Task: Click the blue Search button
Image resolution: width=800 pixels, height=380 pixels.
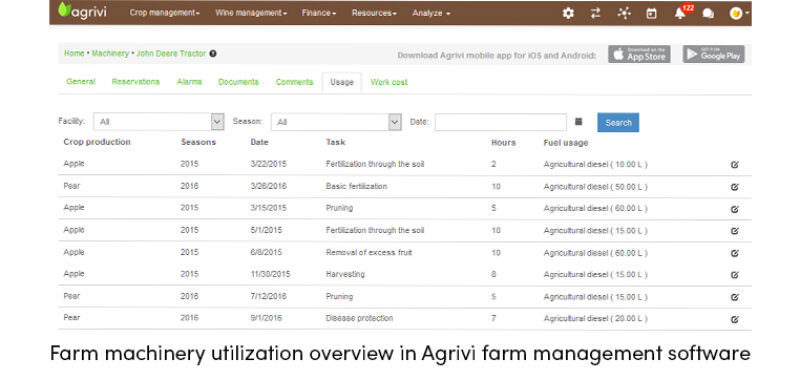Action: [618, 122]
